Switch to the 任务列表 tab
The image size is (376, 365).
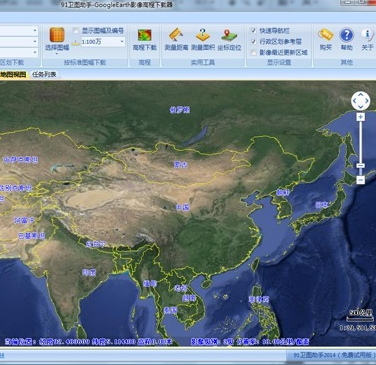coord(44,74)
